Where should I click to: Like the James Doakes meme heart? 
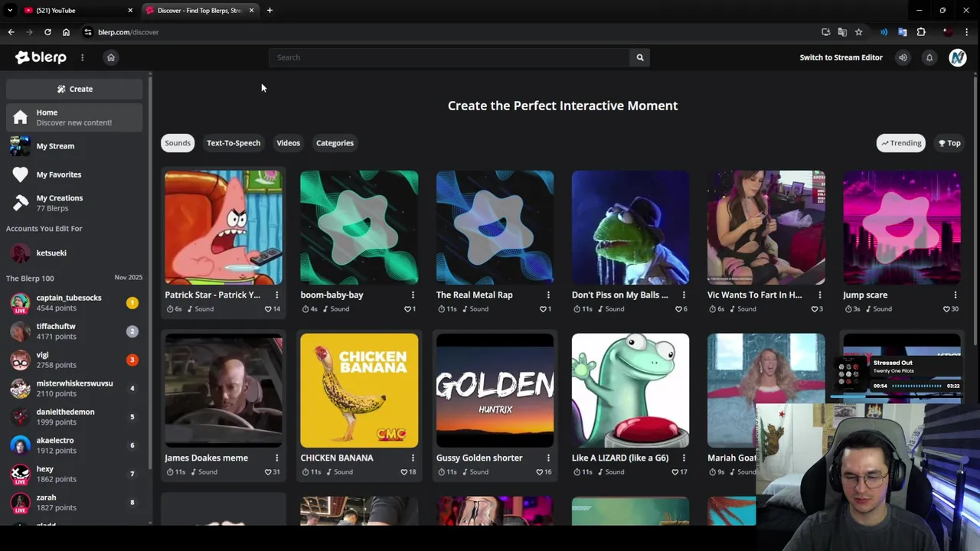coord(268,472)
